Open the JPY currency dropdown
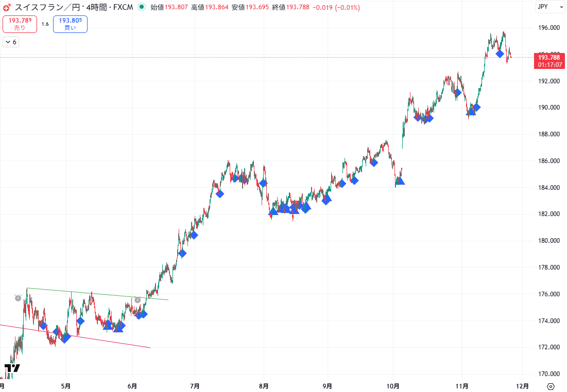Viewport: 567px width, 392px height. [x=549, y=7]
